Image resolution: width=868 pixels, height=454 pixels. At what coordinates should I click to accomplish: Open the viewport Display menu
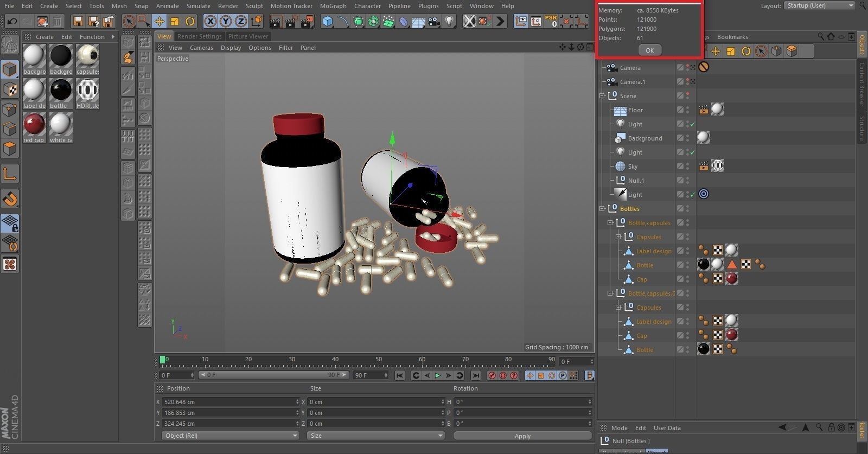click(231, 48)
